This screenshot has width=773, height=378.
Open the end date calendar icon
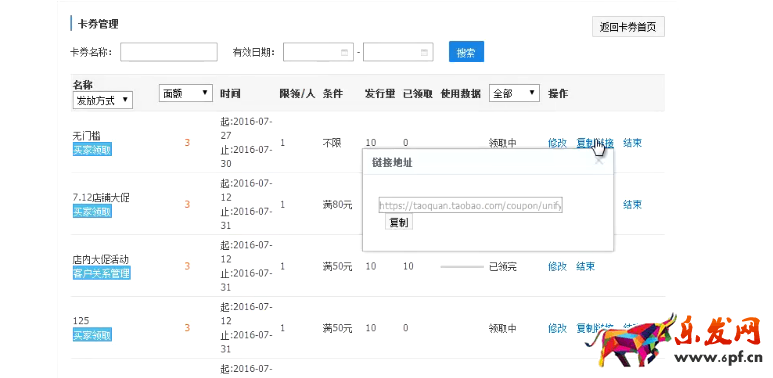(x=424, y=52)
